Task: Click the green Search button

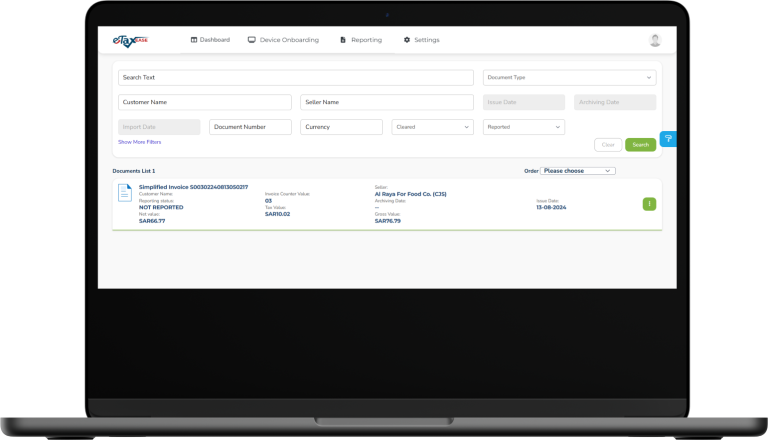Action: coord(640,145)
